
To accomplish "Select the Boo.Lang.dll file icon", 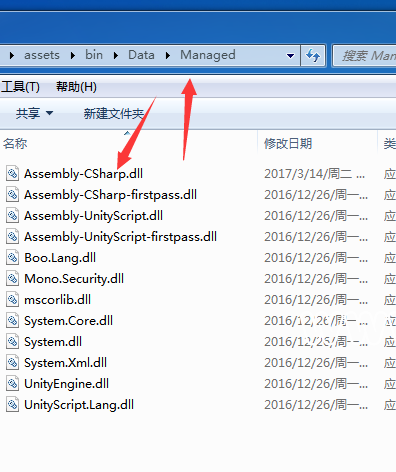I will point(12,258).
